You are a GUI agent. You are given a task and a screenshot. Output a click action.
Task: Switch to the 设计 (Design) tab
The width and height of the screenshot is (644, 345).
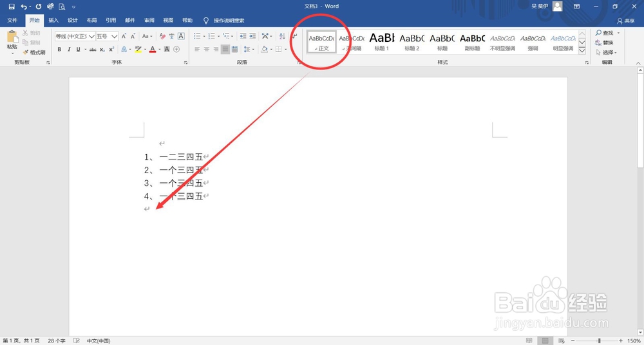click(73, 21)
